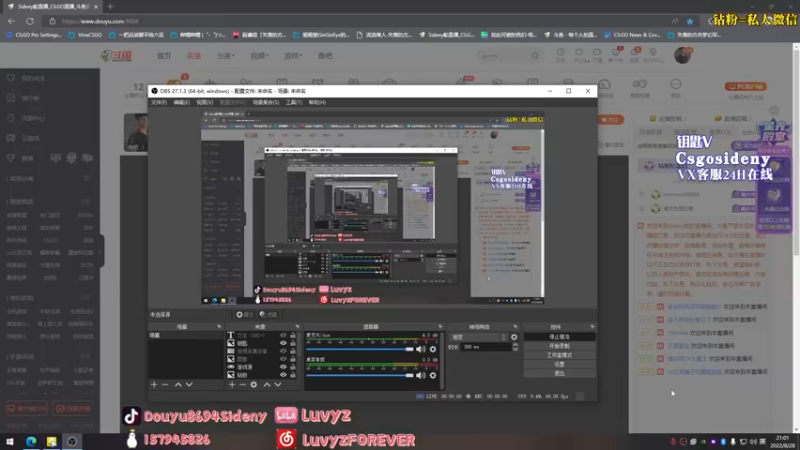Go to 首页 in Douyu navigation

click(x=164, y=56)
